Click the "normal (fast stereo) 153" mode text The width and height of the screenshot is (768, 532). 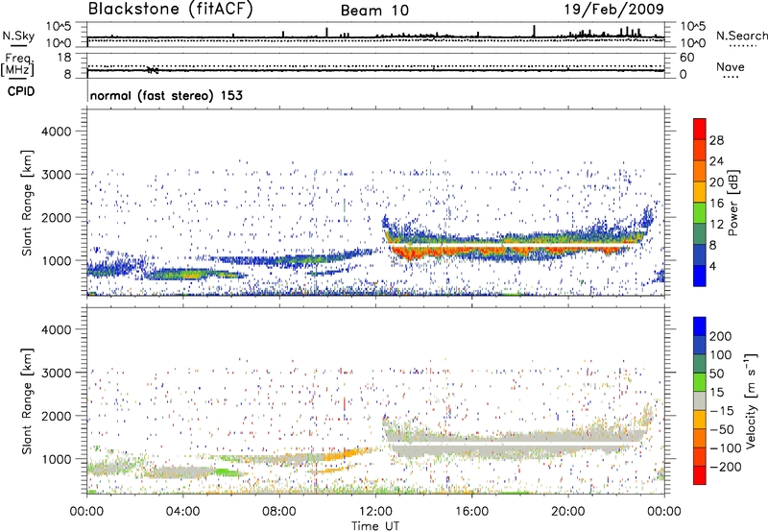(166, 95)
